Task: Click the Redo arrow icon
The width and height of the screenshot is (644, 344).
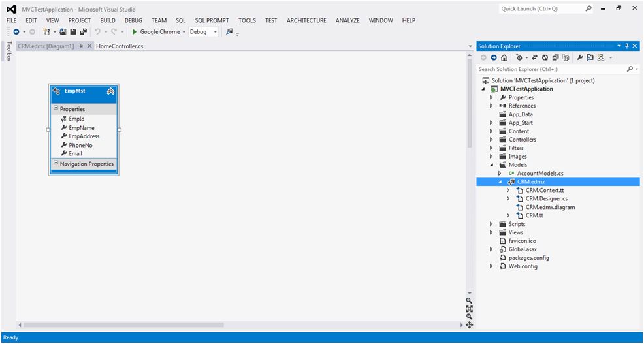Action: click(114, 31)
